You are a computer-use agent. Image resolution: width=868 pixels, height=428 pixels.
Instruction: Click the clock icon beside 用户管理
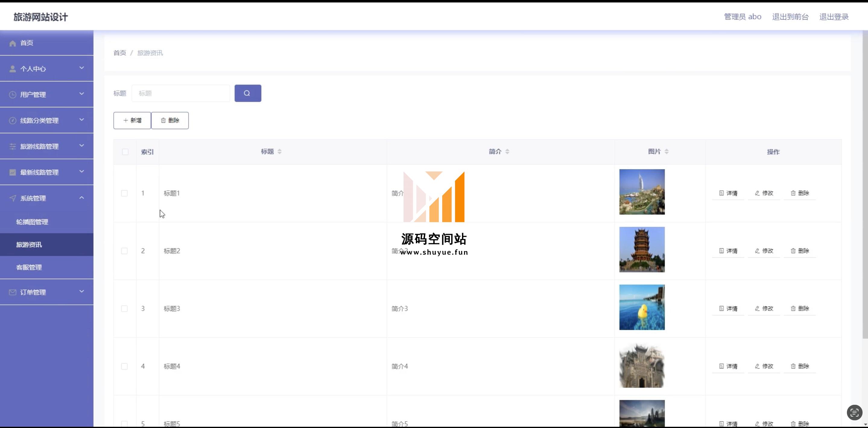[x=12, y=95]
